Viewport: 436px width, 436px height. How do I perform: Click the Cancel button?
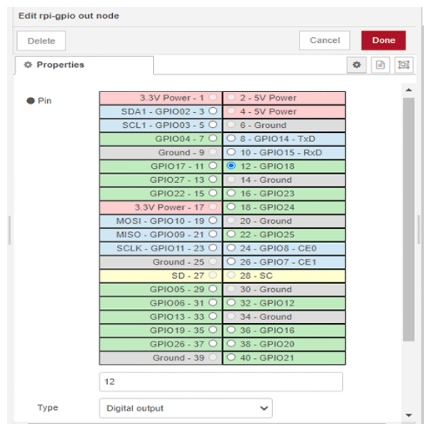pos(325,40)
